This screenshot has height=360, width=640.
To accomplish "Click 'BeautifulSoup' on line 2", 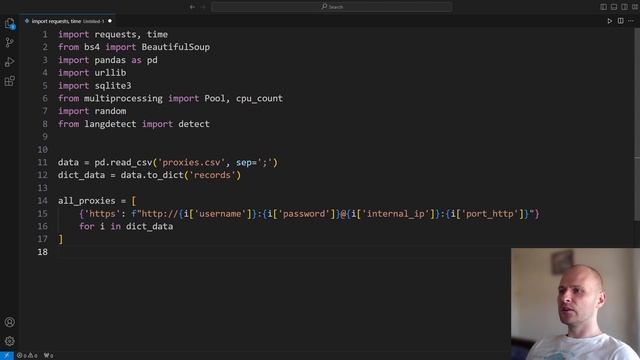I will point(176,47).
